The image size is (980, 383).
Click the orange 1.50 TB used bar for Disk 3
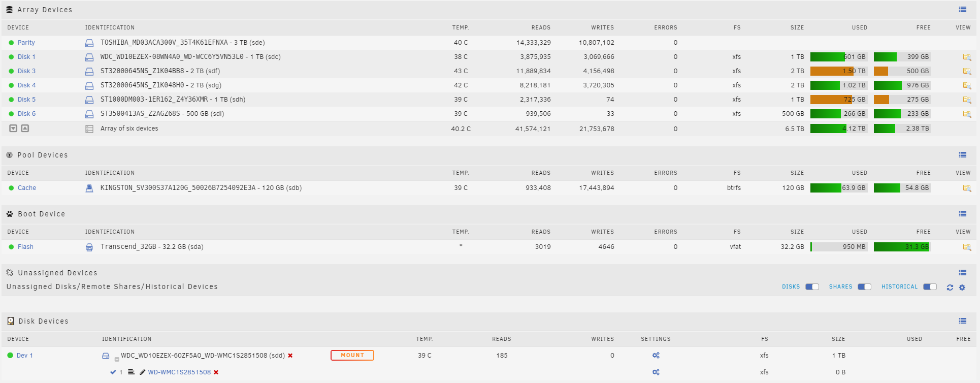838,71
